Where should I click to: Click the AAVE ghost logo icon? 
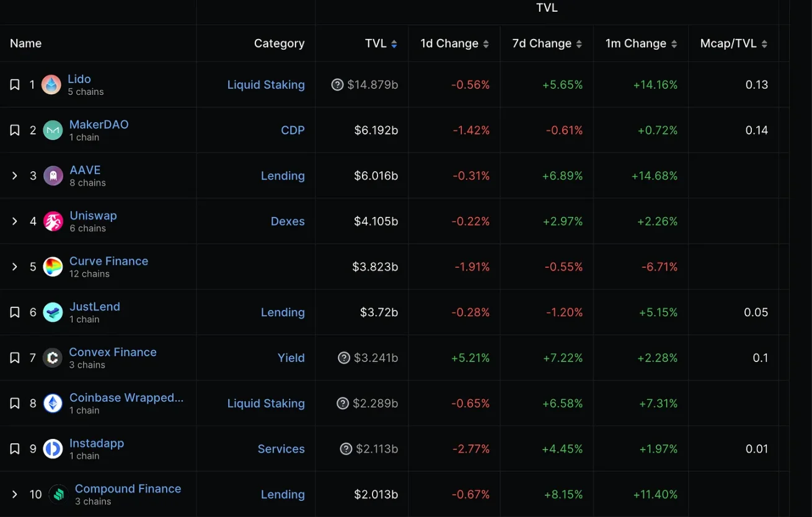53,176
